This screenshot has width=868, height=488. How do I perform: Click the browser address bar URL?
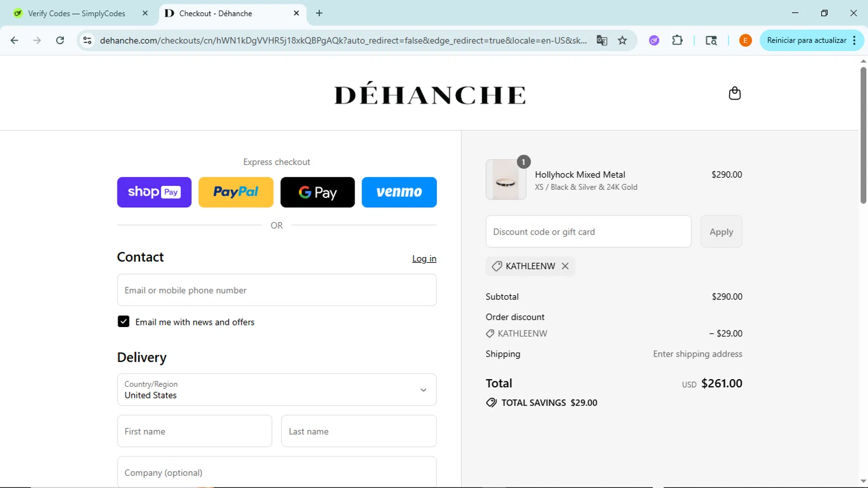[x=343, y=41]
